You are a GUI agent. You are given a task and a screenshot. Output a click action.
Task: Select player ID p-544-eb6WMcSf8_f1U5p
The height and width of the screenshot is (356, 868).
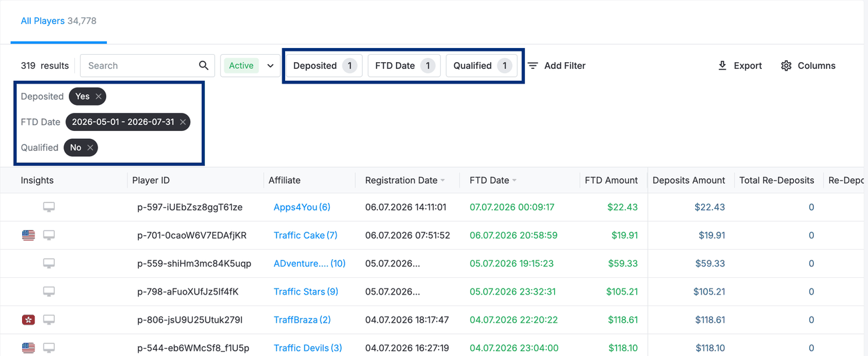coord(193,348)
